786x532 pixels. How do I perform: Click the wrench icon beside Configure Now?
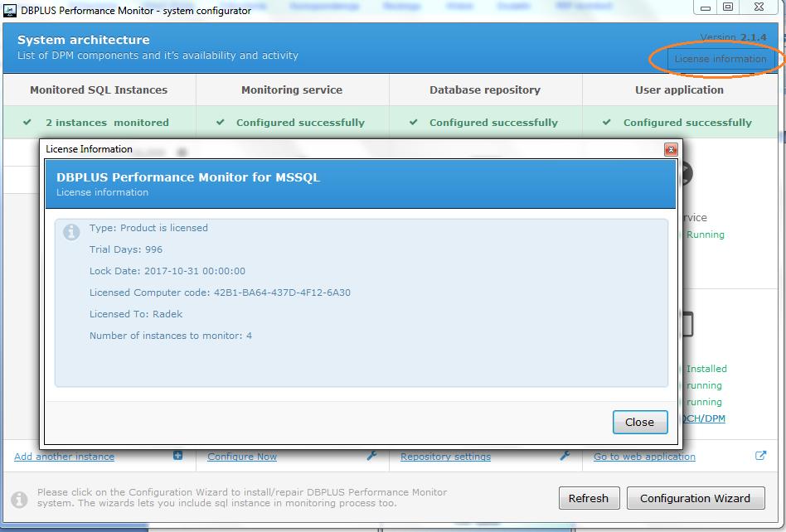tap(371, 456)
